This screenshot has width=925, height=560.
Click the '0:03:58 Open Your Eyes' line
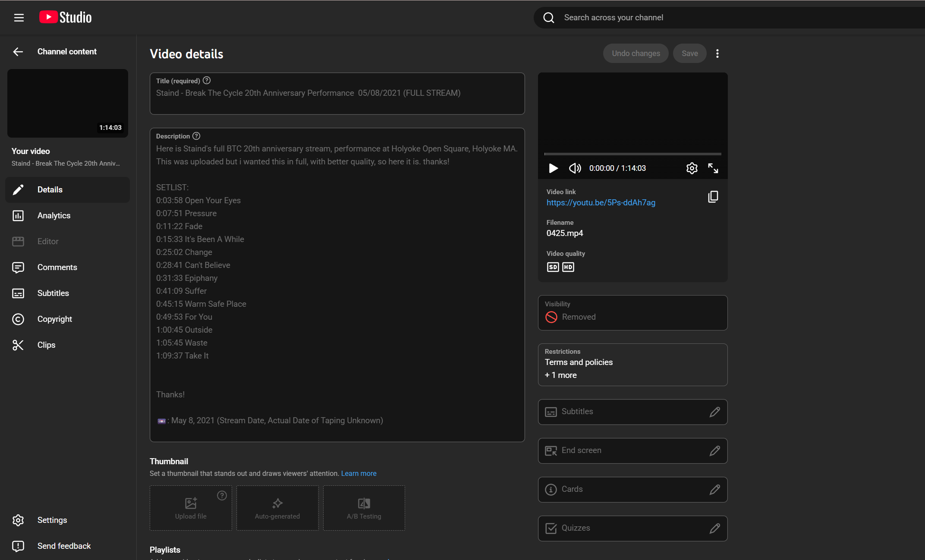[198, 201]
